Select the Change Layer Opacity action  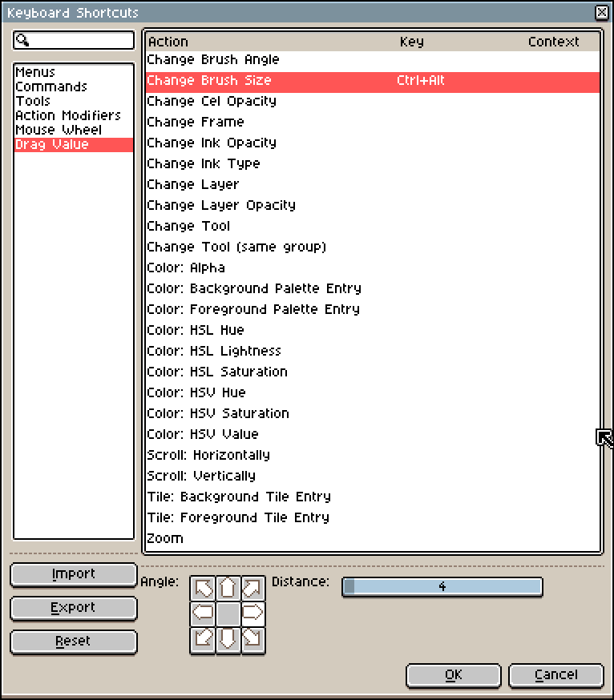click(221, 205)
